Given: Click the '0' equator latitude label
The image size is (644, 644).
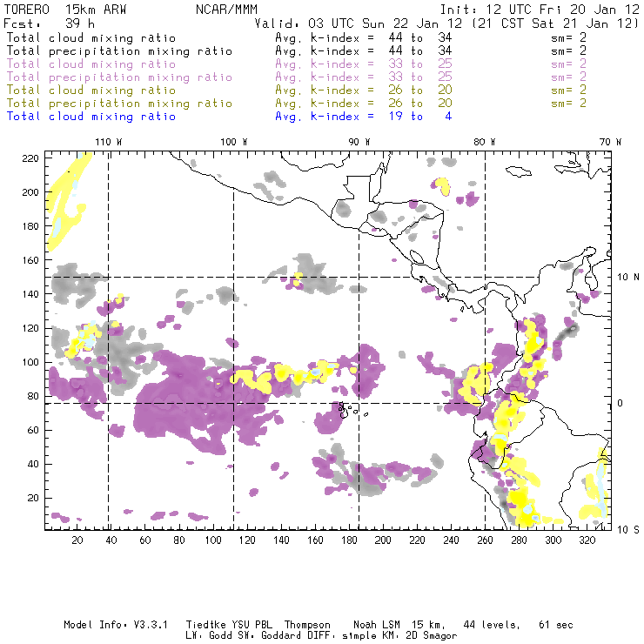Looking at the screenshot, I should click(x=621, y=403).
